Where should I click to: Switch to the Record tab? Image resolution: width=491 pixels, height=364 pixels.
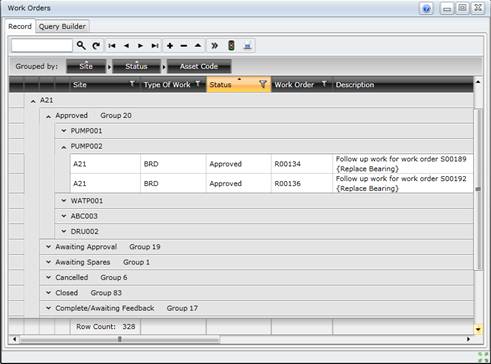(x=20, y=26)
